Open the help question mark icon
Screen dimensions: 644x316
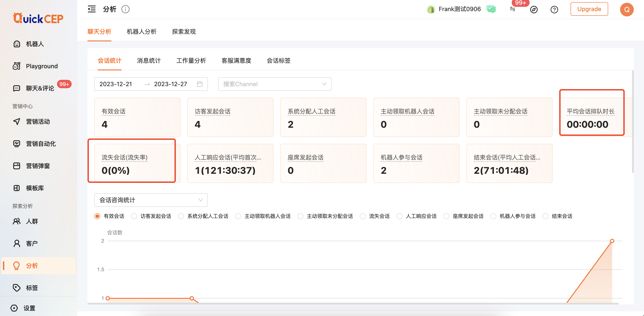(x=554, y=10)
